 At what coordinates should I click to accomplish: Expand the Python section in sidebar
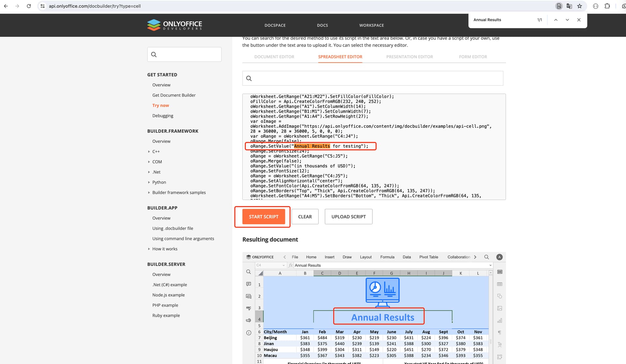pos(149,182)
